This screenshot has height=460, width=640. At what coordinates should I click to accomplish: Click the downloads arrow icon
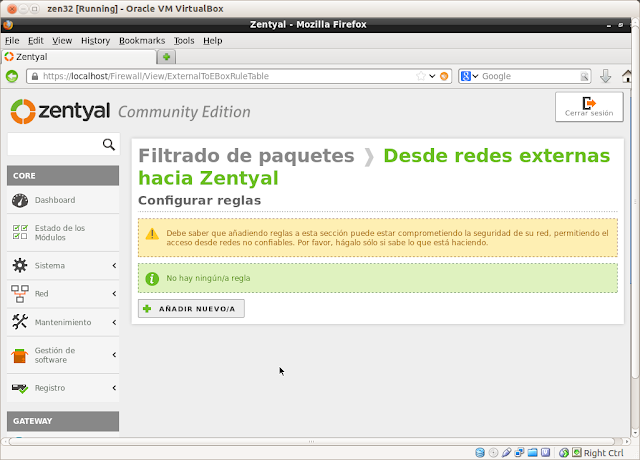coord(605,76)
